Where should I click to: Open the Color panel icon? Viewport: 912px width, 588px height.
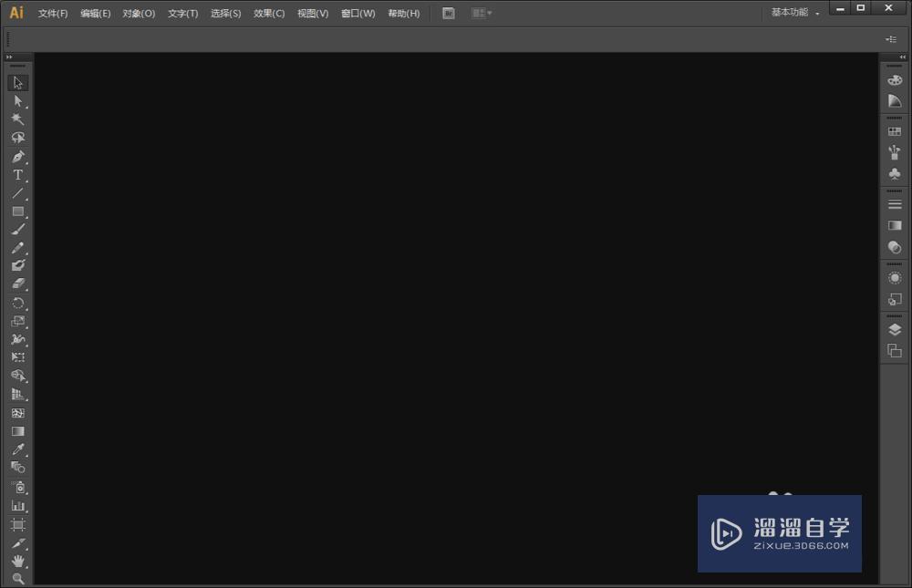(x=895, y=79)
